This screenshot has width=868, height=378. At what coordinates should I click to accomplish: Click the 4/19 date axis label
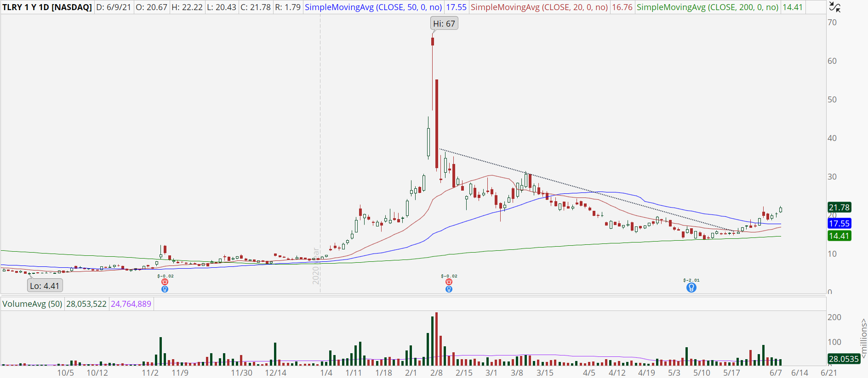(646, 372)
